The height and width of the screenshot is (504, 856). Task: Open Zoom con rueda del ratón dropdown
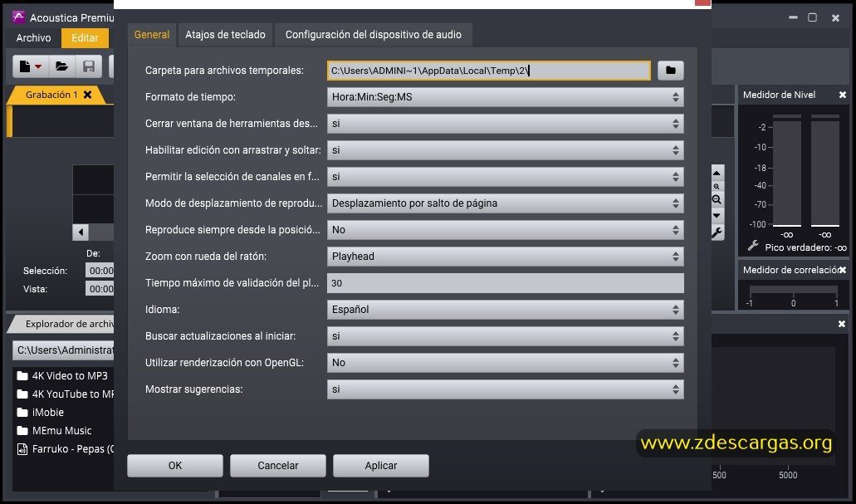[505, 256]
